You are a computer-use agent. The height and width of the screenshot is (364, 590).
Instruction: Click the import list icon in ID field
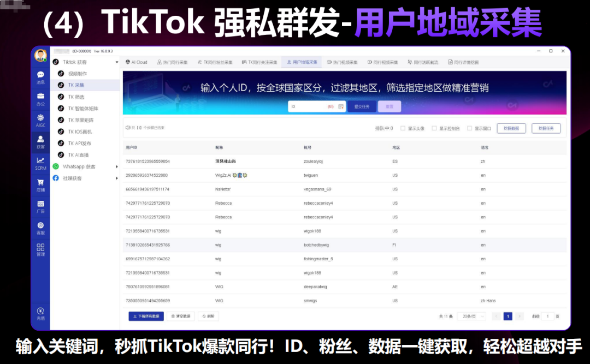point(341,107)
